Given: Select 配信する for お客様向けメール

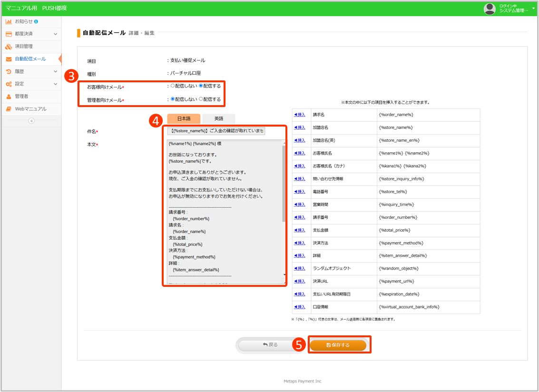Looking at the screenshot, I should tap(201, 86).
